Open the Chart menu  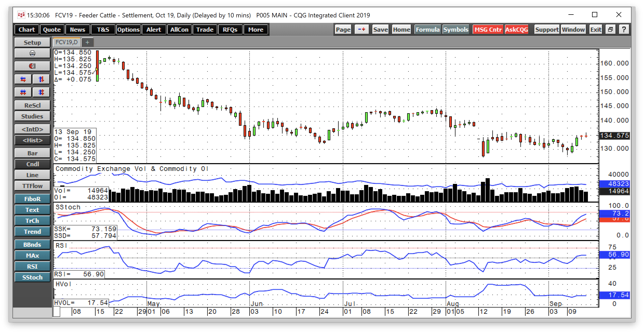pyautogui.click(x=26, y=29)
